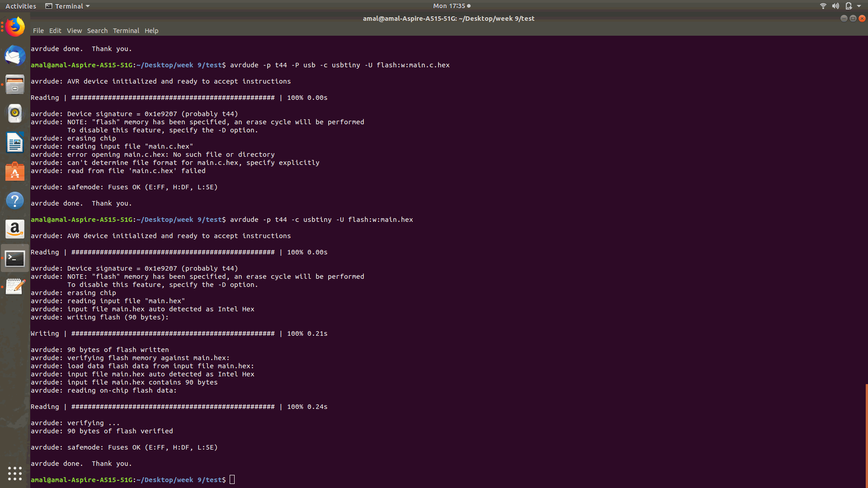Open the Files manager icon
The image size is (868, 488).
tap(15, 85)
